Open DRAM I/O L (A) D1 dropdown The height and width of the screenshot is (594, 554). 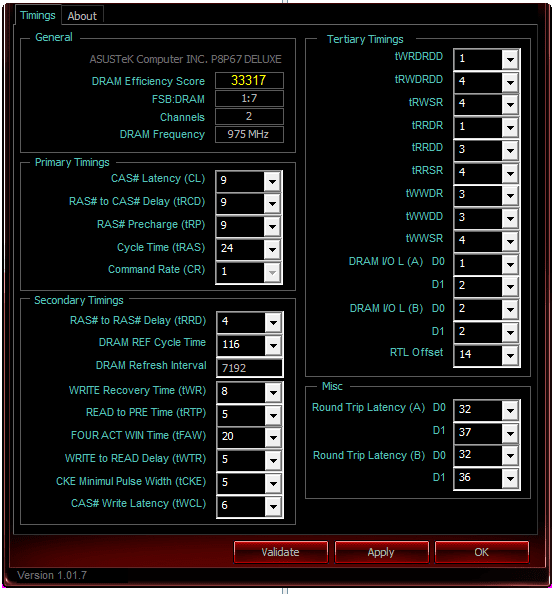510,286
